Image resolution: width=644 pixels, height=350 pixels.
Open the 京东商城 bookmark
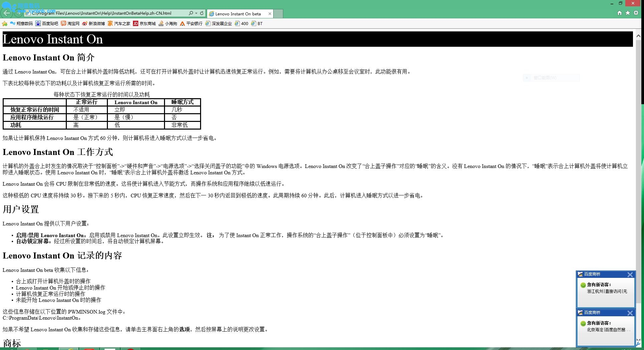pyautogui.click(x=144, y=24)
